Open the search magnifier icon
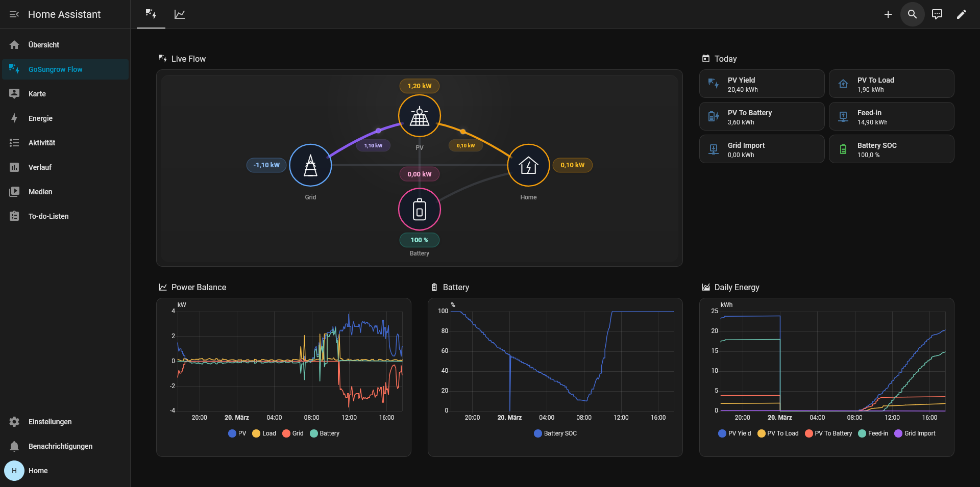Image resolution: width=980 pixels, height=487 pixels. (912, 14)
